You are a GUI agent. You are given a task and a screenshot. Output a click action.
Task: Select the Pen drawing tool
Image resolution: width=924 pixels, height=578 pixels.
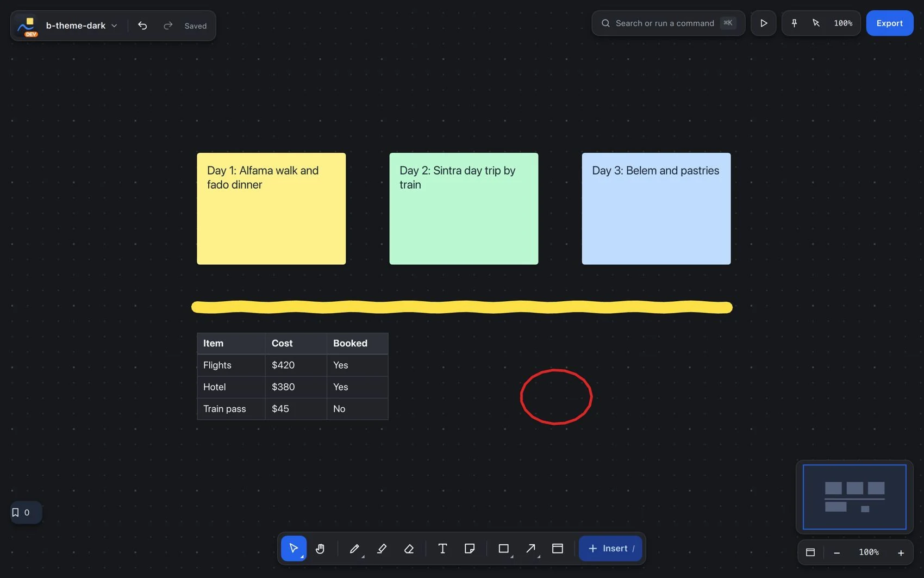tap(354, 549)
